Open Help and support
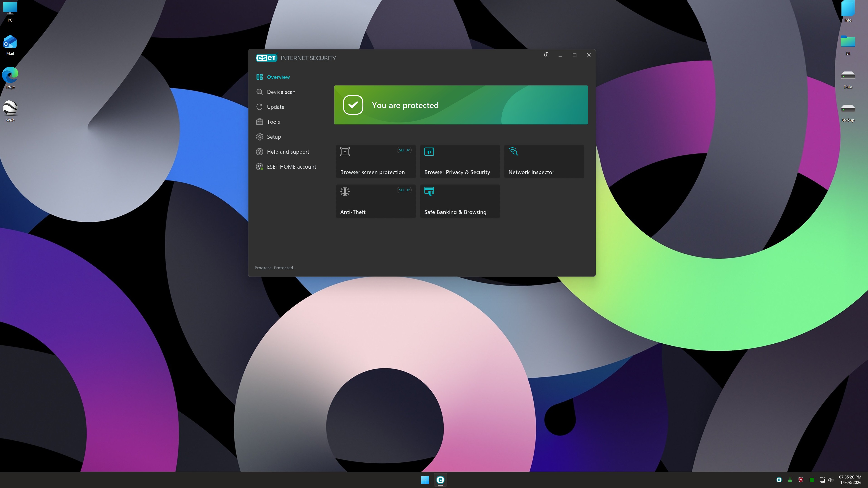The width and height of the screenshot is (868, 488). [282, 152]
